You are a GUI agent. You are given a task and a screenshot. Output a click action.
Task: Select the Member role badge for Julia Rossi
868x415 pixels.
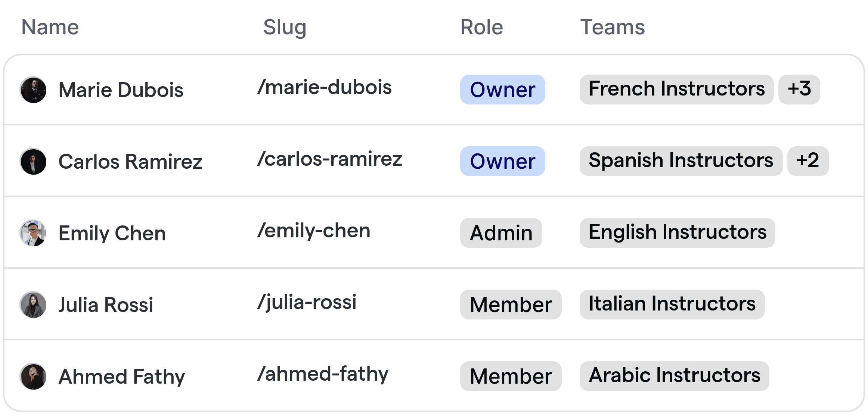511,305
